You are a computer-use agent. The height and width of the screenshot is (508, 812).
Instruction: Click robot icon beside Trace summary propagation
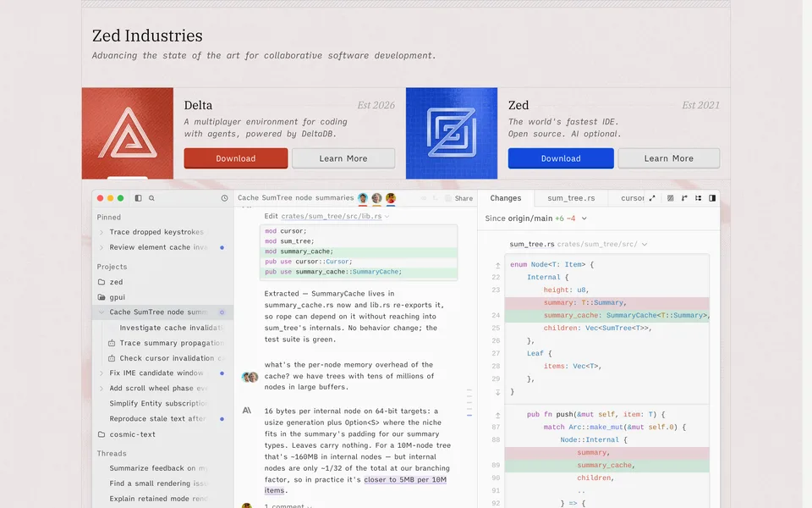[x=112, y=343]
